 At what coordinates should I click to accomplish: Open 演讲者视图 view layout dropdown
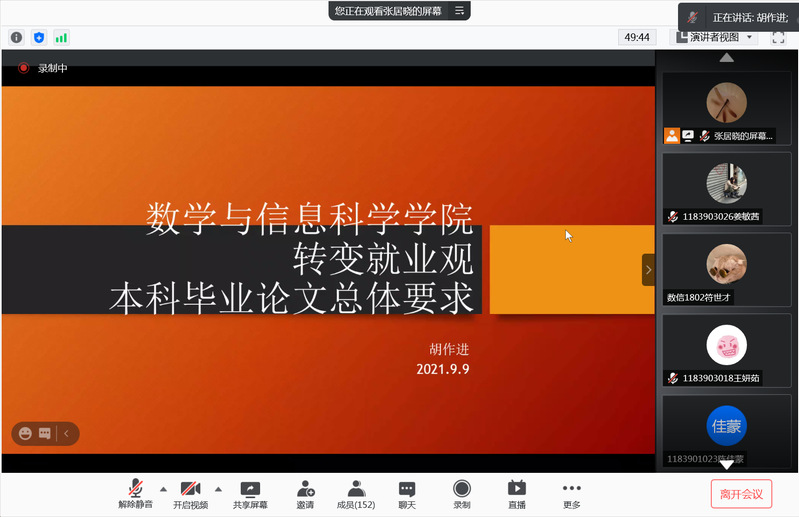click(715, 37)
